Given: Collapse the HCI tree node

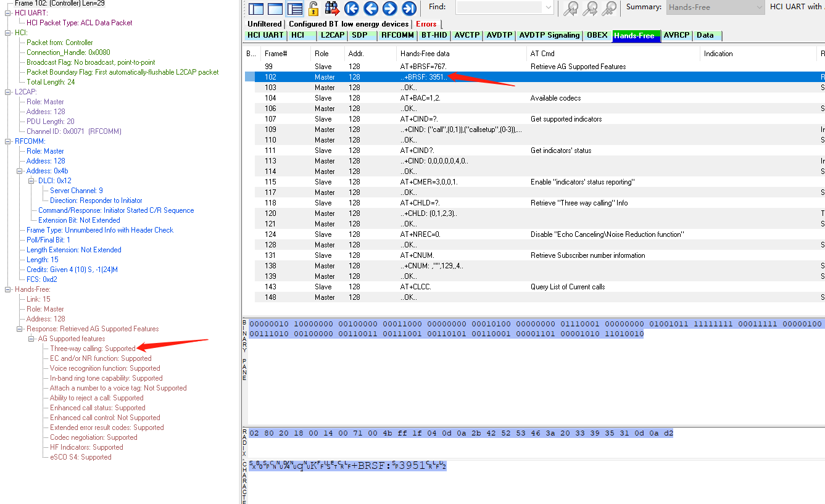Looking at the screenshot, I should pos(8,33).
